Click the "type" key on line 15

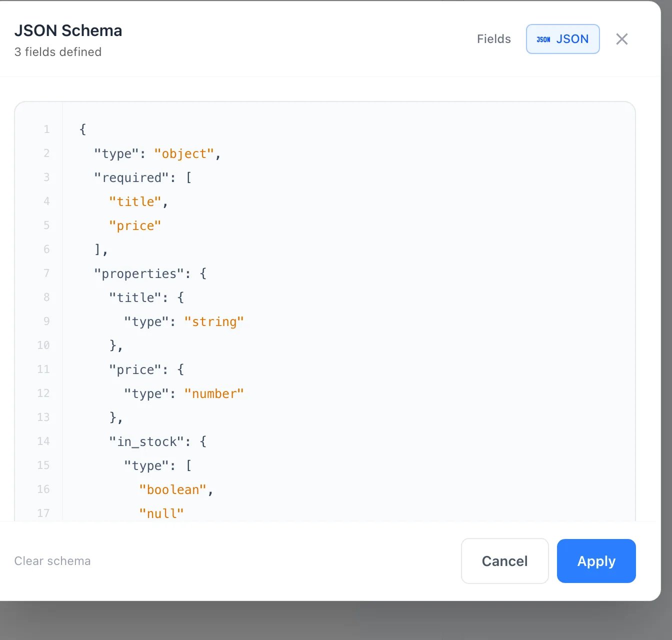click(x=146, y=465)
